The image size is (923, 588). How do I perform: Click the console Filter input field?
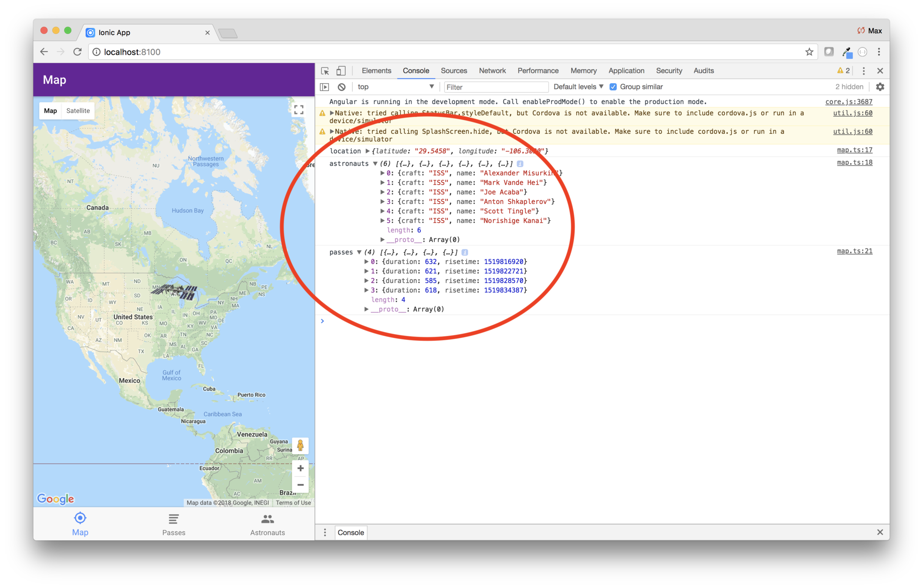(x=495, y=87)
